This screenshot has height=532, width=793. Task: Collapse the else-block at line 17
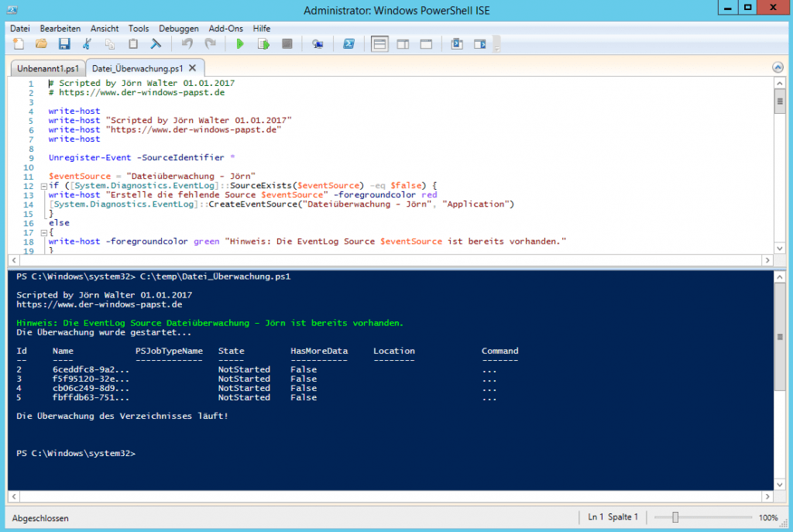point(43,232)
